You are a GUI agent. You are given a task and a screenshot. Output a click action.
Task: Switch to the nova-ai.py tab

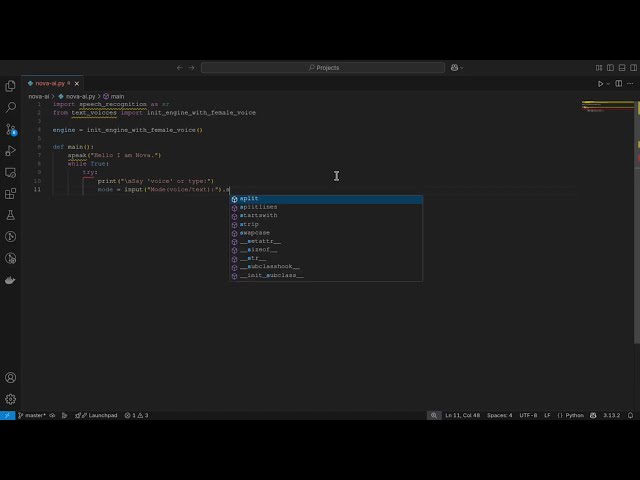pos(50,83)
